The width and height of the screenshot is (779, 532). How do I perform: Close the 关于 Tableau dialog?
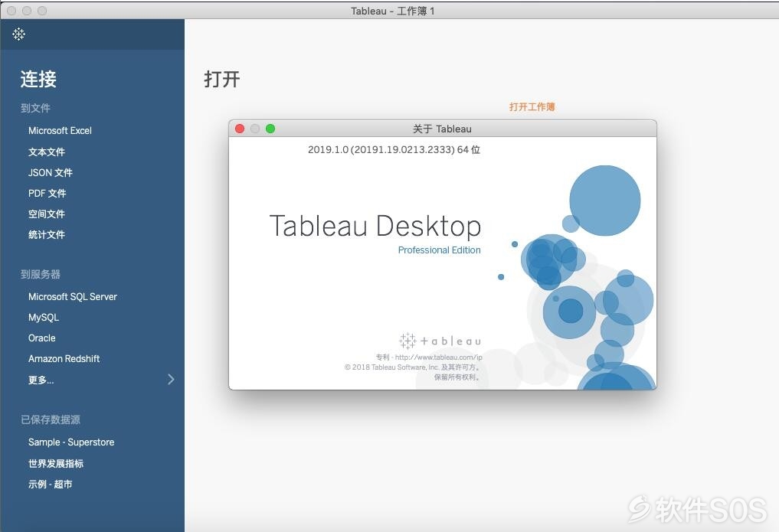pos(240,129)
